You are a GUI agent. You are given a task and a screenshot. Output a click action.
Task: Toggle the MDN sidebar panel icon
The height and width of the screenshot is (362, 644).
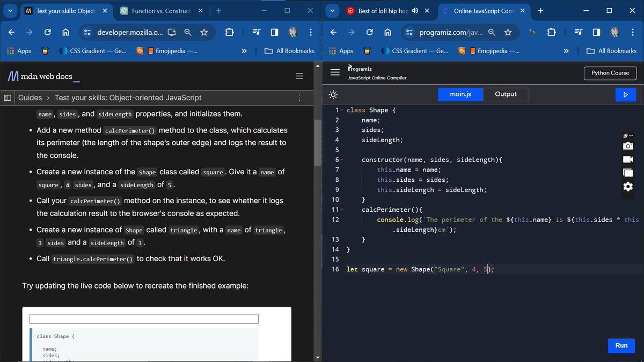(x=8, y=98)
